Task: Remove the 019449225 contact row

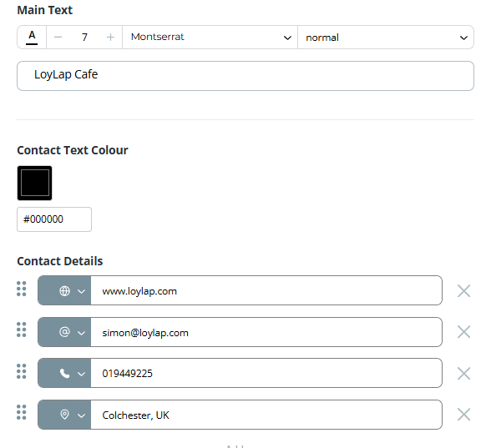Action: click(x=463, y=374)
